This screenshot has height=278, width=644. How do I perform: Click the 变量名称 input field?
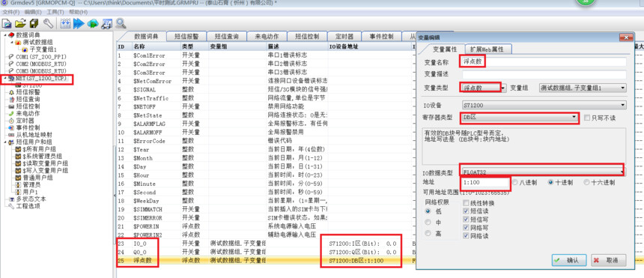tap(544, 61)
